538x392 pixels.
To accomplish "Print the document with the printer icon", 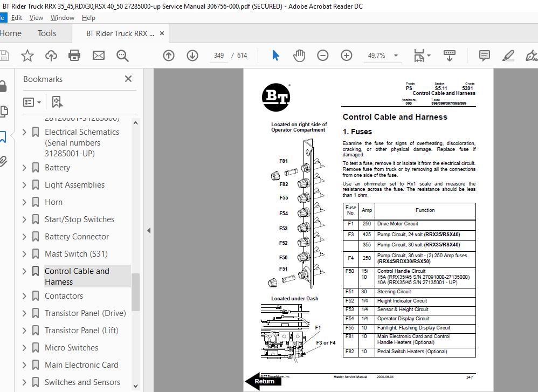I will pyautogui.click(x=74, y=55).
